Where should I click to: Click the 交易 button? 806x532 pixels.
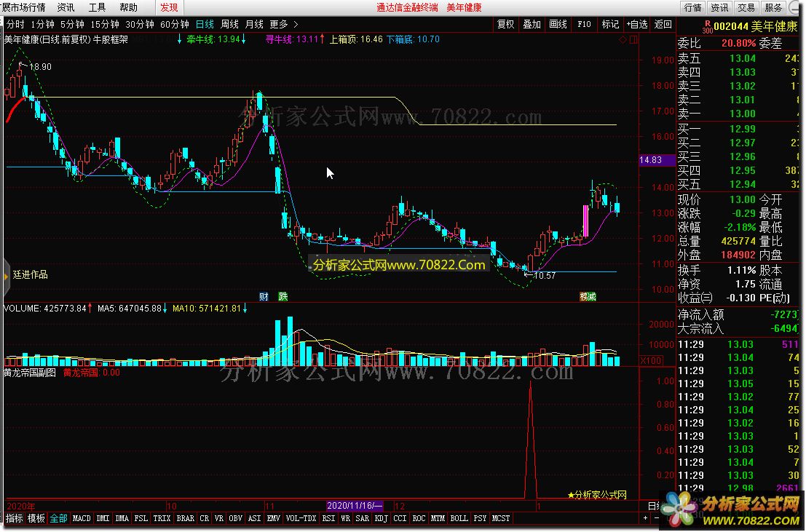click(x=746, y=7)
